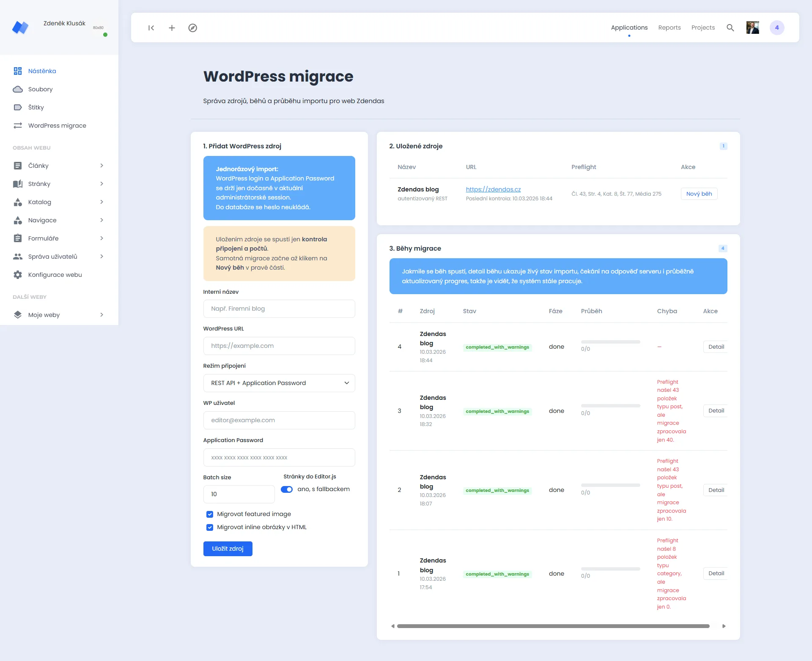The height and width of the screenshot is (661, 812).
Task: Expand the Formuláře menu chevron
Action: (x=101, y=238)
